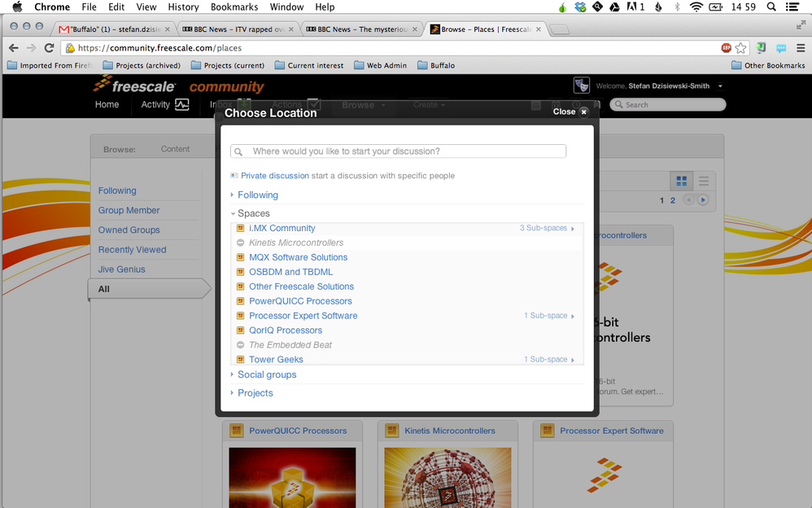Close the Choose Location dialog
The height and width of the screenshot is (508, 812).
click(570, 112)
